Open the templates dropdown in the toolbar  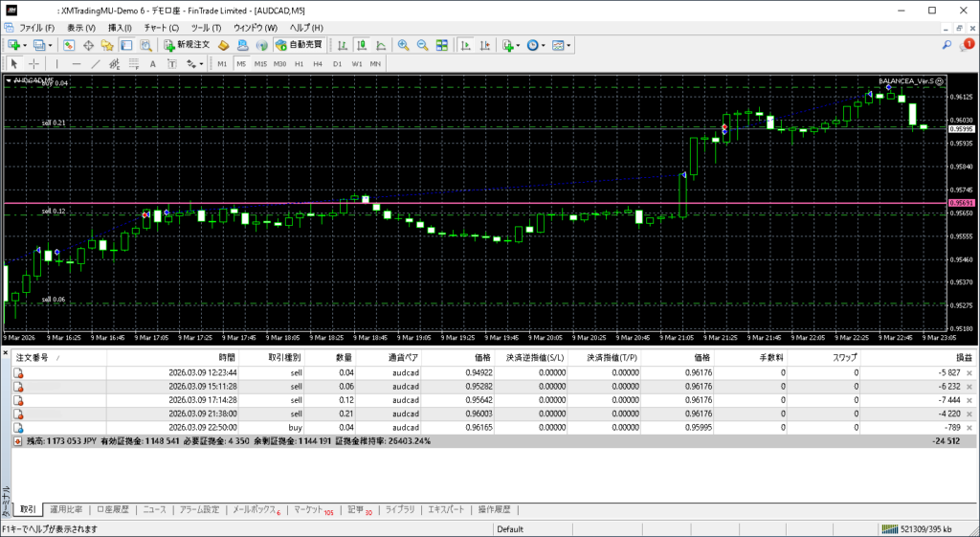pos(568,45)
